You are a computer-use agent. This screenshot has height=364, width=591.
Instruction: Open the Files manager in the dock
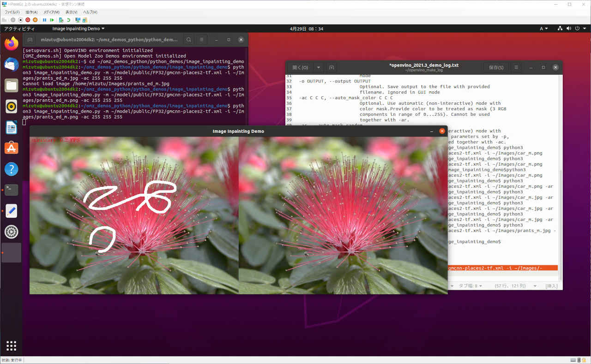tap(11, 85)
